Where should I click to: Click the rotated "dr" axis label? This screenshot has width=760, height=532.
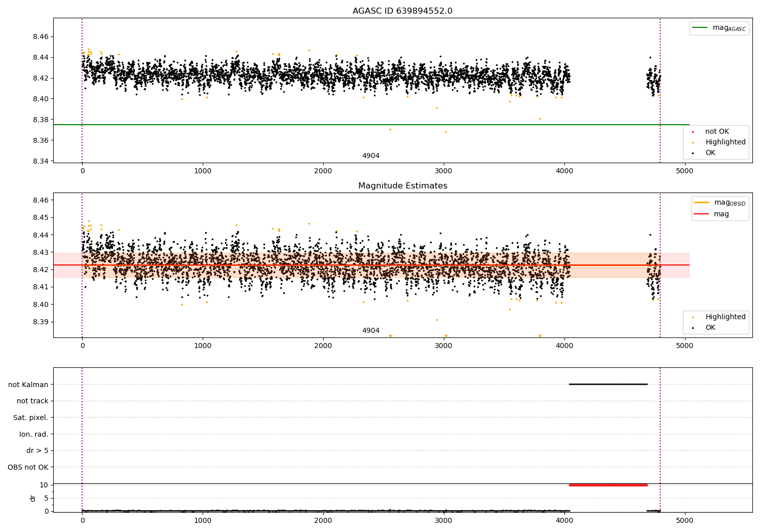click(x=33, y=498)
